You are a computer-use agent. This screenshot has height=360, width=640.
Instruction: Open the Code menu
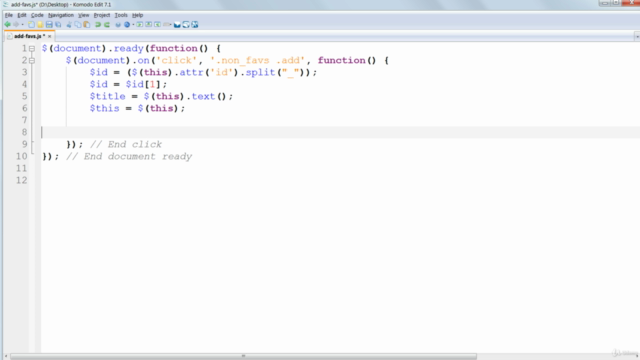click(x=37, y=15)
